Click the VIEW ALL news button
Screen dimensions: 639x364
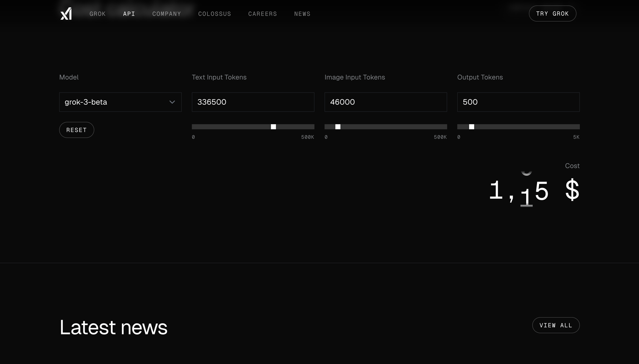(556, 325)
